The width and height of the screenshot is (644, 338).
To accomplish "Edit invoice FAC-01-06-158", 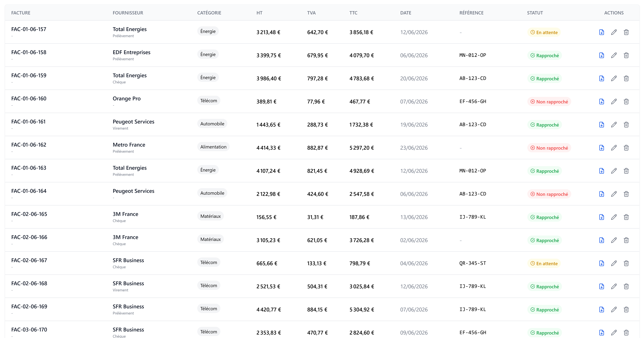I will [x=614, y=55].
